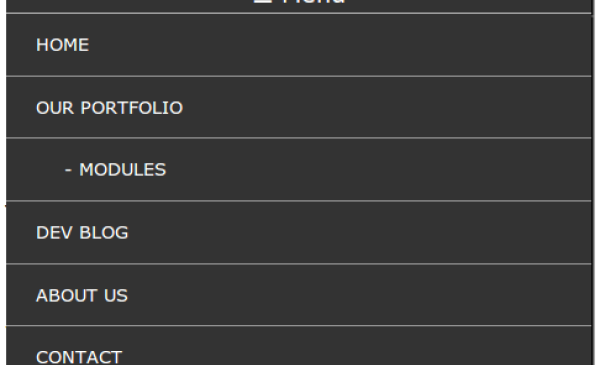600x365 pixels.
Task: Click the word DEV
Action: (x=54, y=233)
